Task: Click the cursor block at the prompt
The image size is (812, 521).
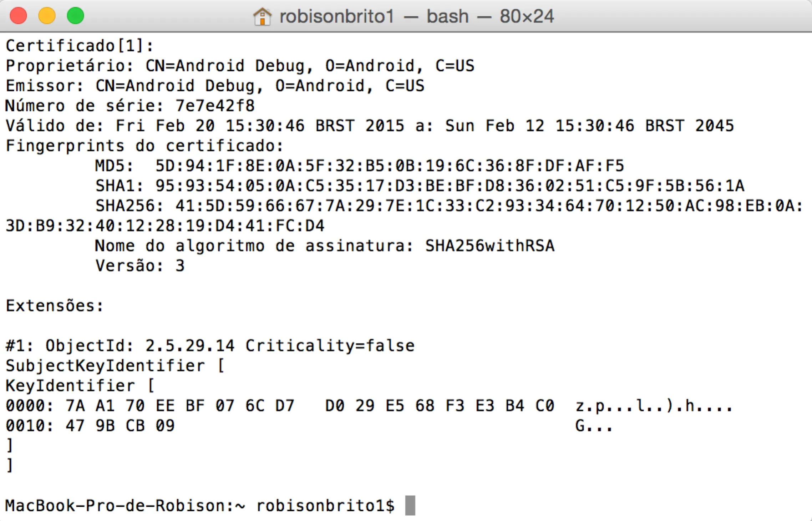Action: point(410,505)
